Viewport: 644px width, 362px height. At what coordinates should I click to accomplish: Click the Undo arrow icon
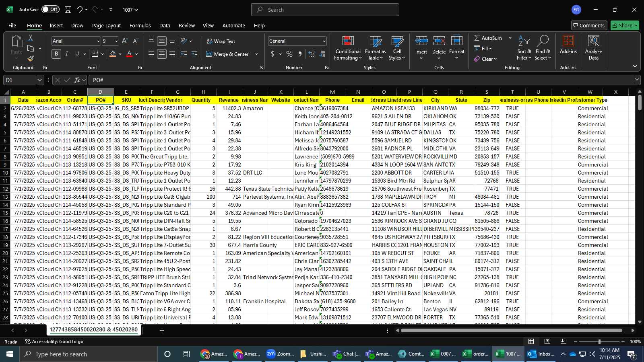pyautogui.click(x=80, y=10)
